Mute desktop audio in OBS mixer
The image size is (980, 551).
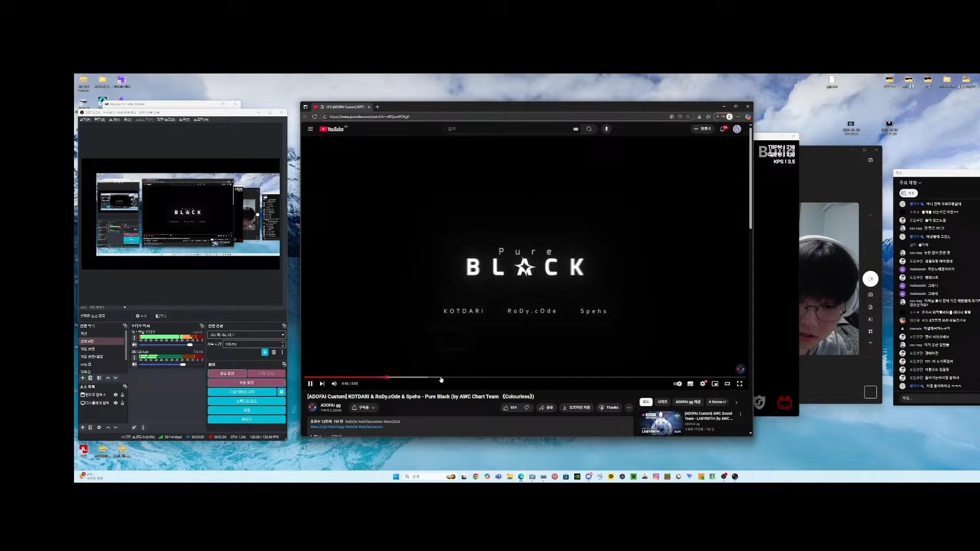(134, 345)
